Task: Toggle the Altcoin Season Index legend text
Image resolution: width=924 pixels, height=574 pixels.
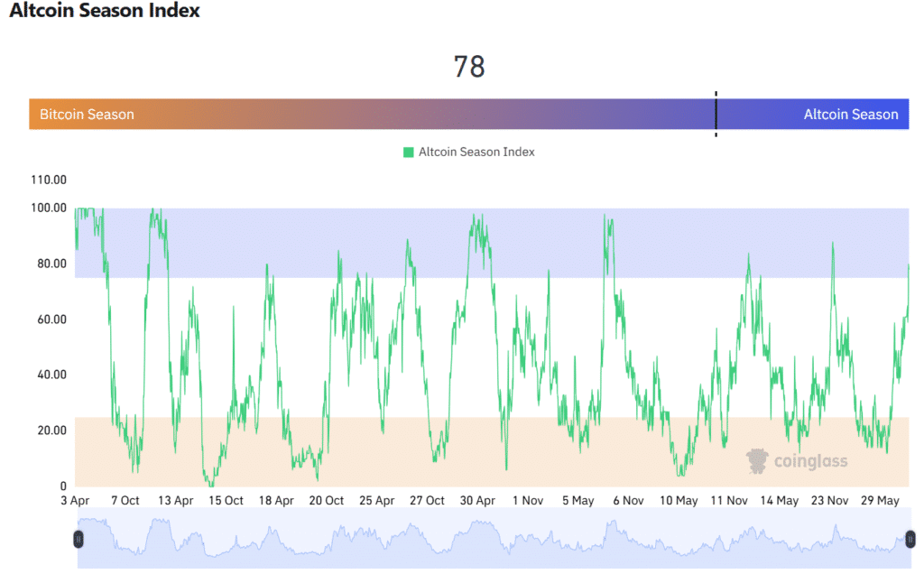Action: [x=476, y=153]
